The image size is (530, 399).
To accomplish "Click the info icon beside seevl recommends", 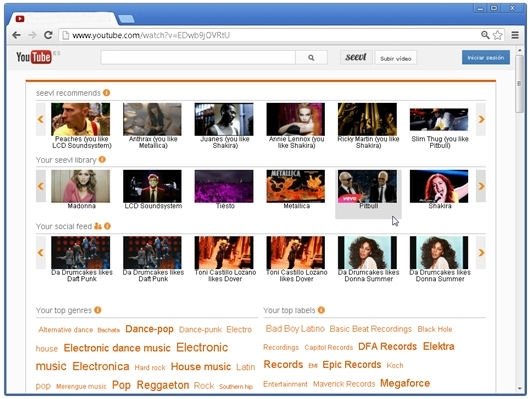I will coord(106,93).
